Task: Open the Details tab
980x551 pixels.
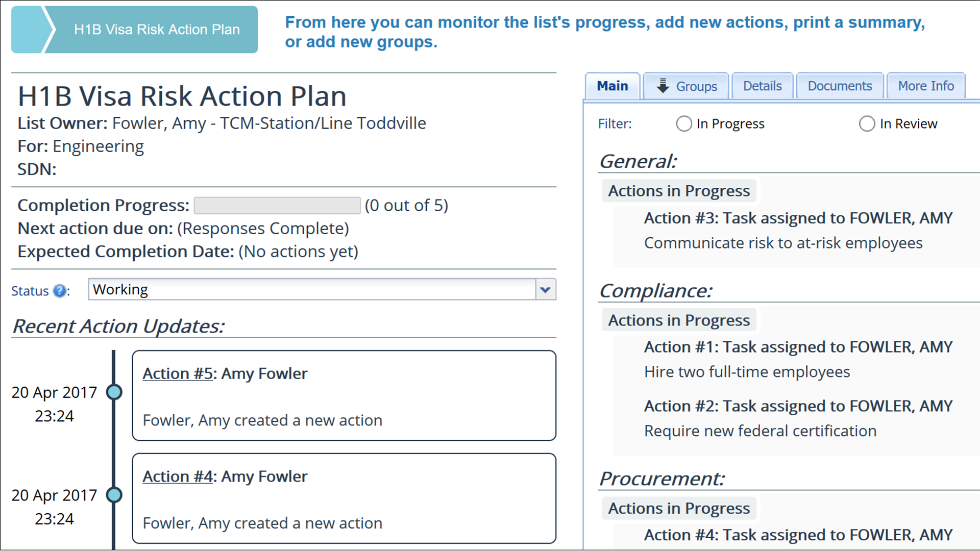Action: tap(762, 86)
